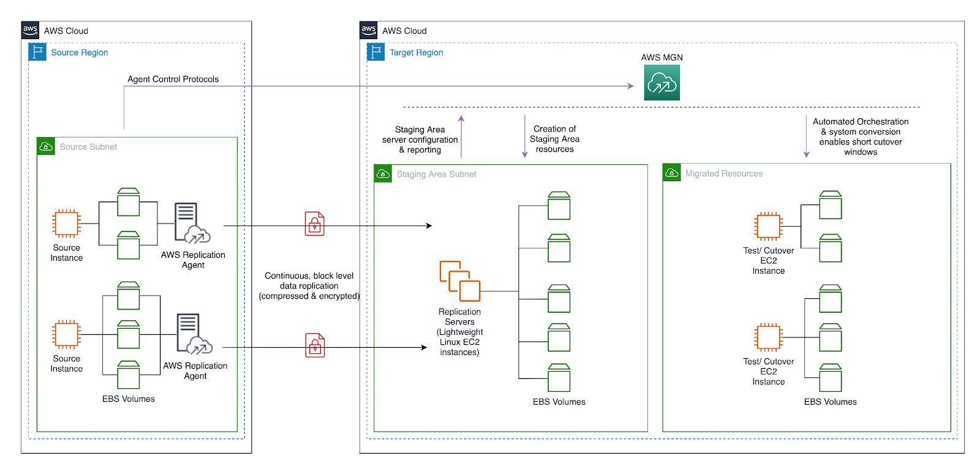Click the AWS MGN service icon
Screen dimensions: 980x469
point(661,83)
